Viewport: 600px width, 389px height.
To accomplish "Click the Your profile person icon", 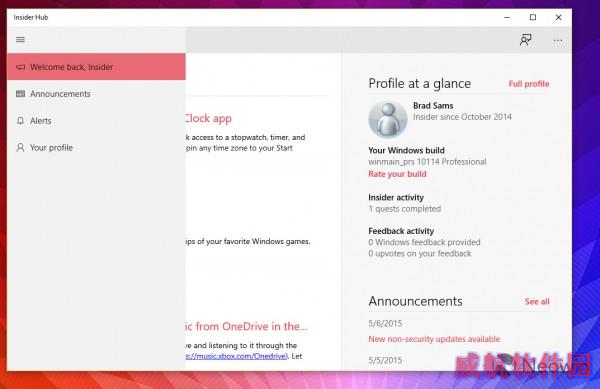I will tap(20, 148).
